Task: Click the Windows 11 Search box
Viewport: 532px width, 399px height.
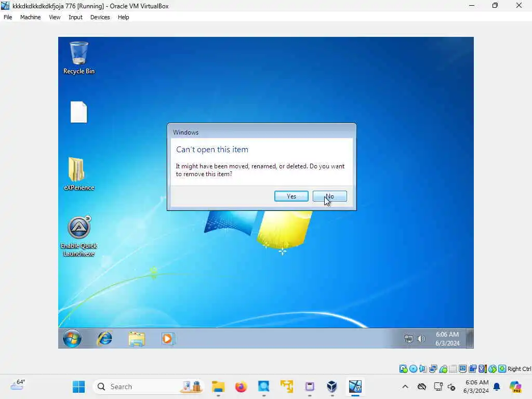Action: click(x=148, y=387)
